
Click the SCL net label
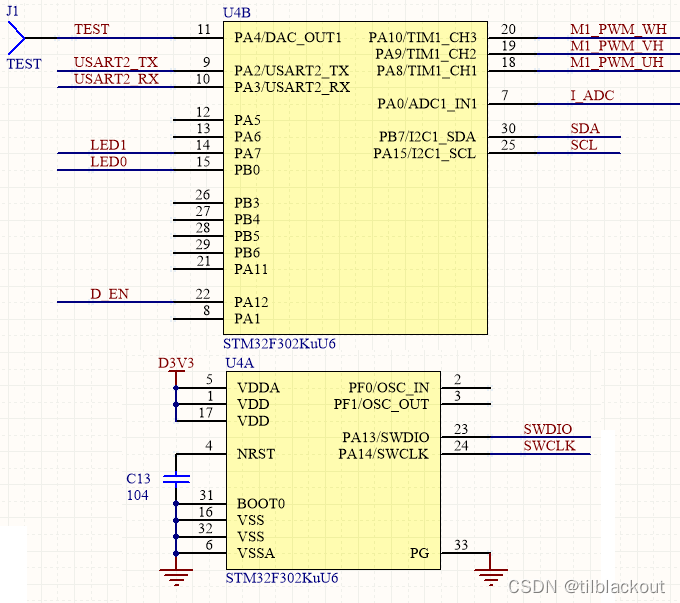584,145
